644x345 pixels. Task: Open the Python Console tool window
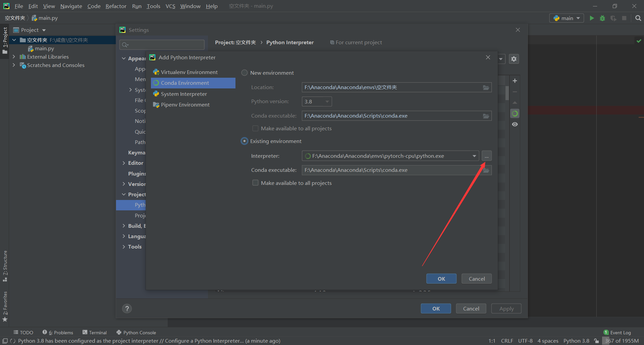tap(136, 333)
